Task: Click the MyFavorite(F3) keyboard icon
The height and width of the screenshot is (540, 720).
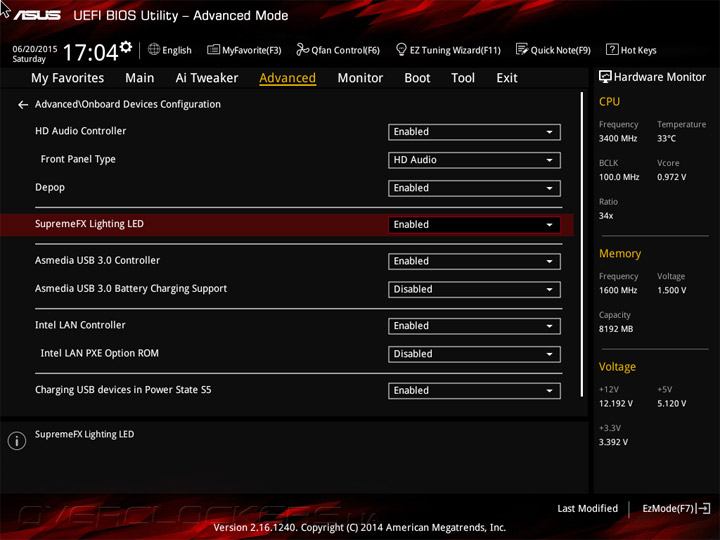Action: pos(214,49)
